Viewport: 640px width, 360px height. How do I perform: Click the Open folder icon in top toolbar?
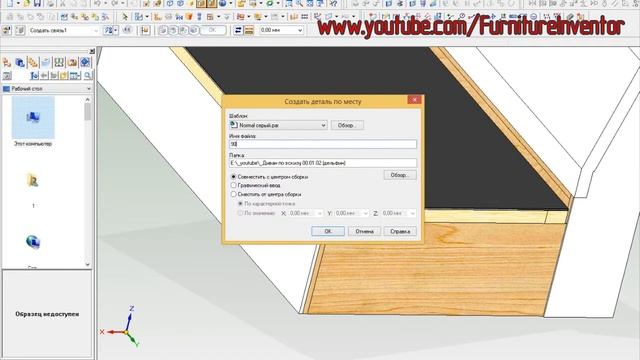[27, 3]
